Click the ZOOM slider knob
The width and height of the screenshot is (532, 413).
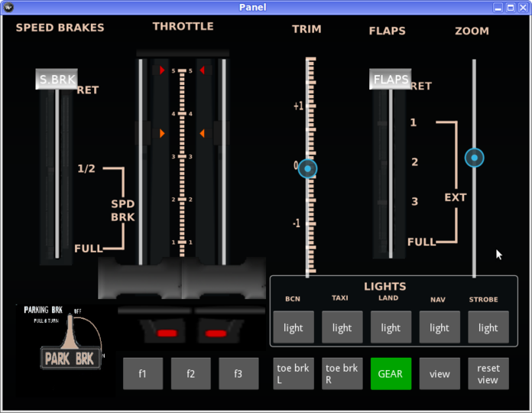pos(475,158)
